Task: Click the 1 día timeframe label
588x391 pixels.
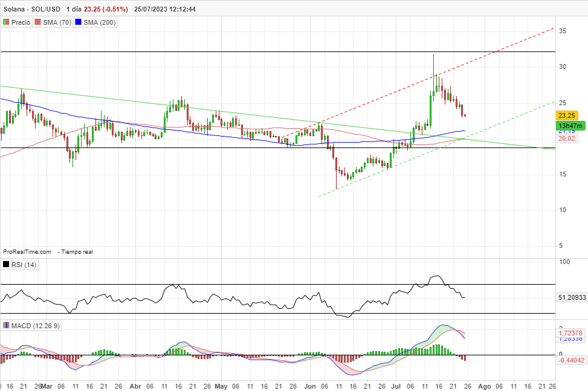Action: (74, 9)
